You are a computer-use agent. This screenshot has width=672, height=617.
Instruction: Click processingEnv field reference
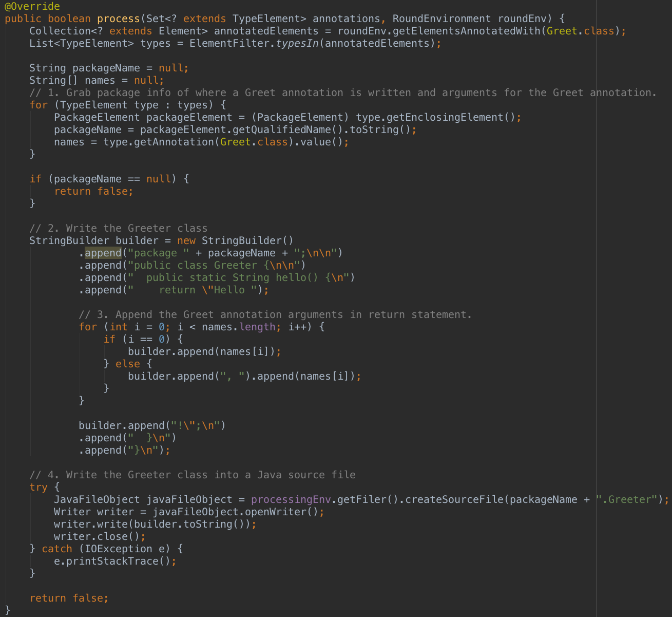pos(291,500)
